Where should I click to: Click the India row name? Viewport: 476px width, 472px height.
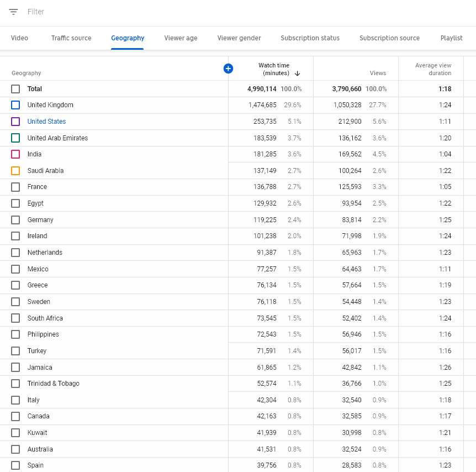[34, 154]
